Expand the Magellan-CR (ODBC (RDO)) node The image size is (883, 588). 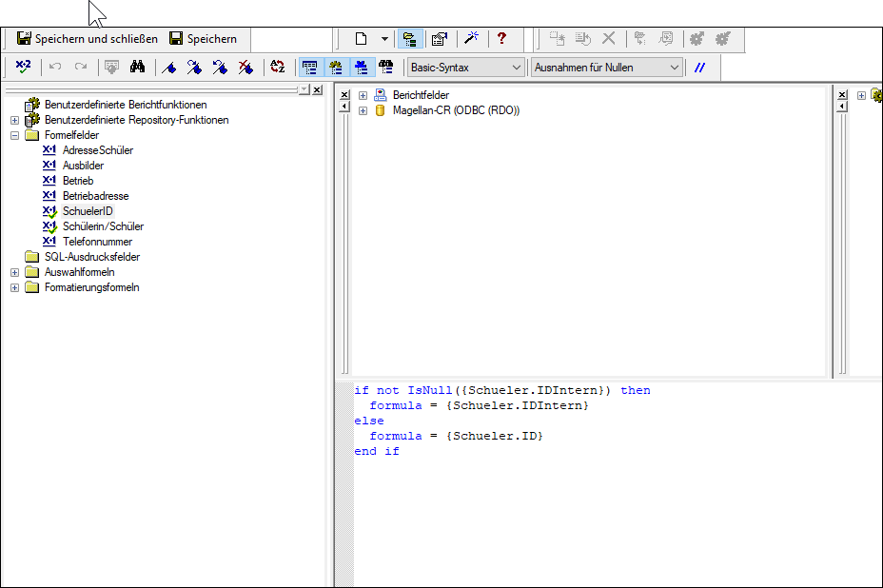coord(363,111)
